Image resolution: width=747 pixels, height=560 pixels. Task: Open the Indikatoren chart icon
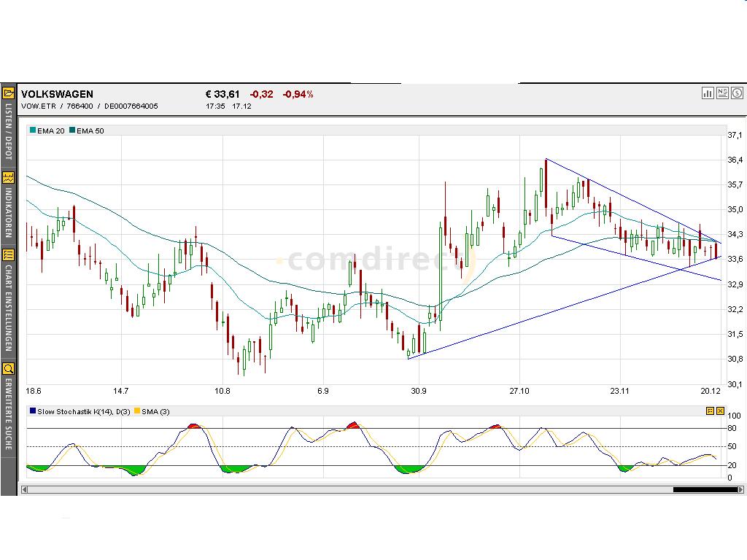[x=9, y=178]
